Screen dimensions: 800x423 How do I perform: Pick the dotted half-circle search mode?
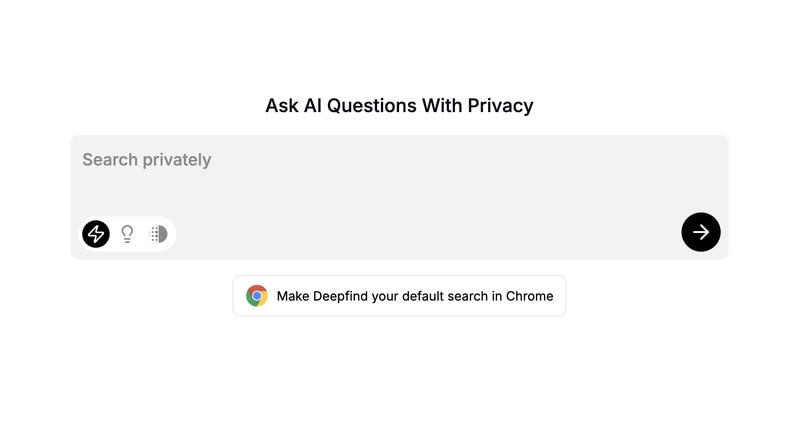[x=158, y=234]
